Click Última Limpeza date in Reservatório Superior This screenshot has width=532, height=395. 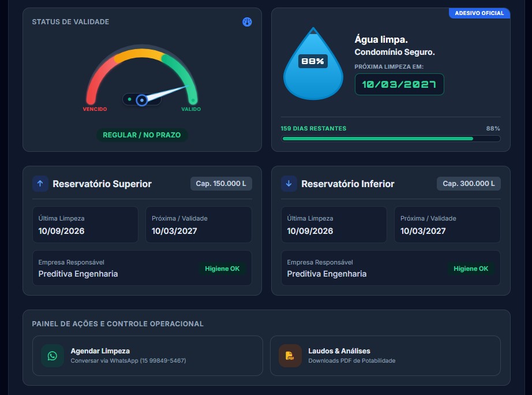(61, 231)
